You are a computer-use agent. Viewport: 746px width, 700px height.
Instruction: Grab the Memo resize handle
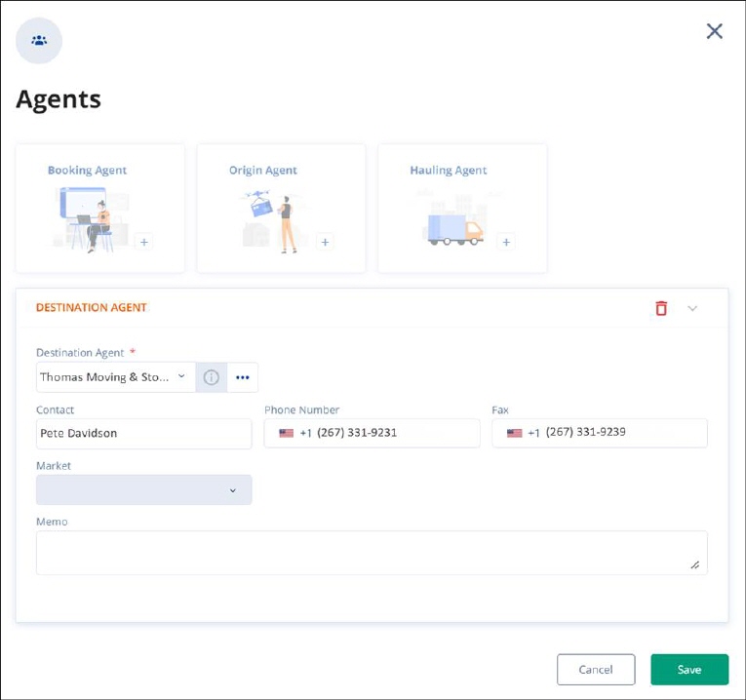pyautogui.click(x=695, y=564)
